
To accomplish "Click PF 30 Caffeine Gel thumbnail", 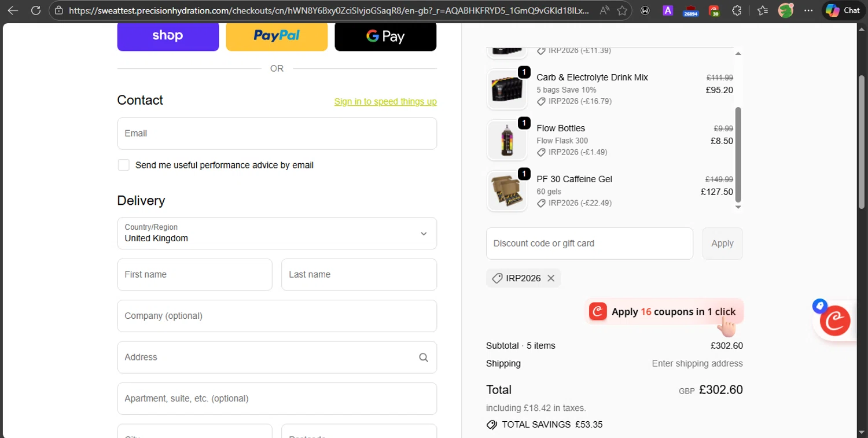I will tap(507, 191).
